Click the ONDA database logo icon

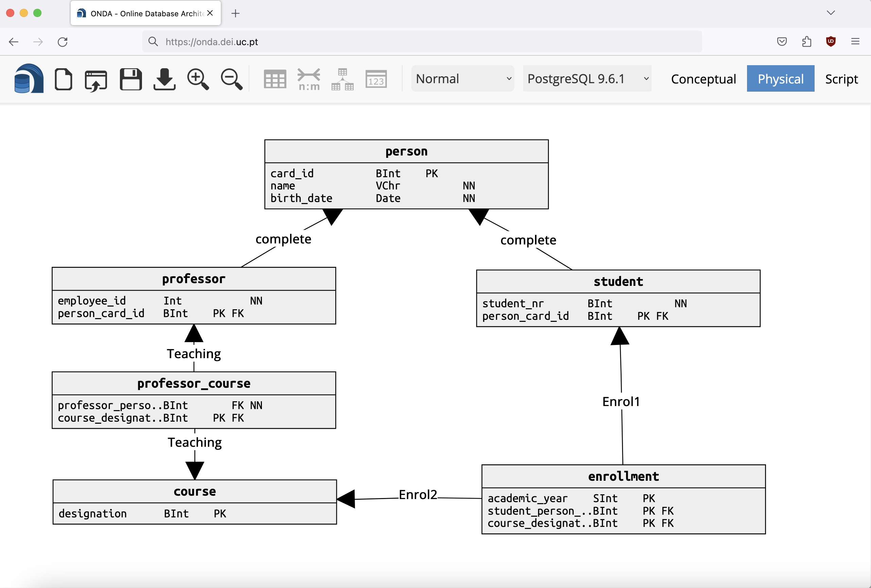click(29, 79)
